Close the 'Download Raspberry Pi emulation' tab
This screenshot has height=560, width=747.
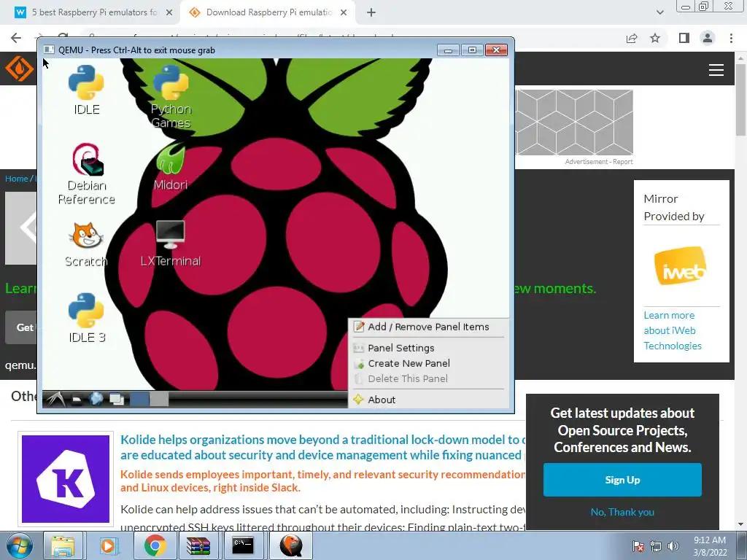[344, 12]
